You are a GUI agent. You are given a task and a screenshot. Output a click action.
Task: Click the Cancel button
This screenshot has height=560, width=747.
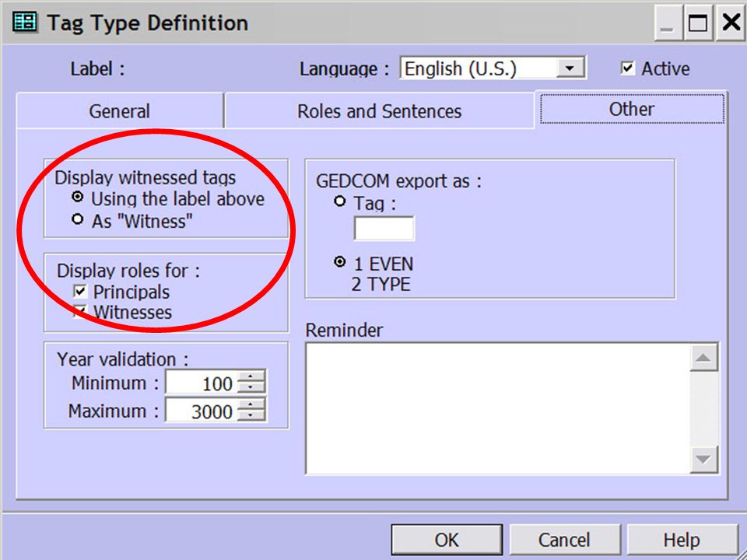(565, 540)
